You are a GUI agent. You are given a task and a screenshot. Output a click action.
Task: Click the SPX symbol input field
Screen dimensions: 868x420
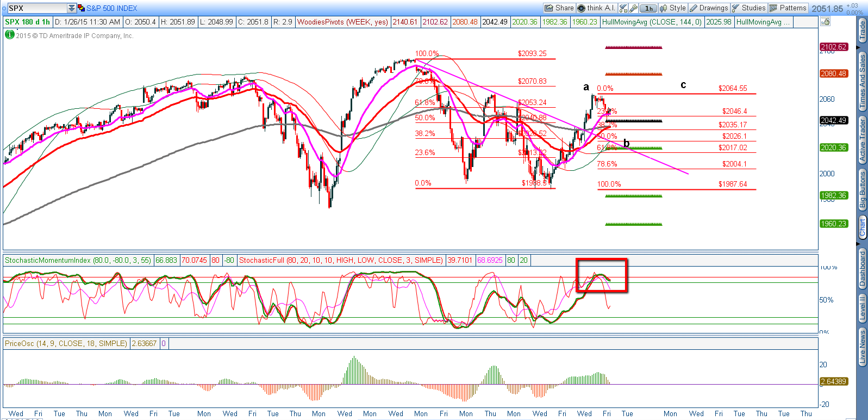tap(36, 8)
